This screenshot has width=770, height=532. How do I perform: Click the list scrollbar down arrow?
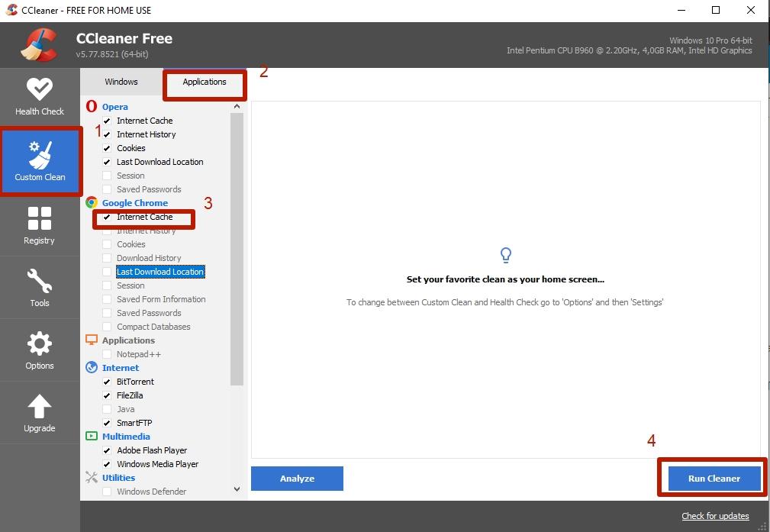tap(237, 489)
